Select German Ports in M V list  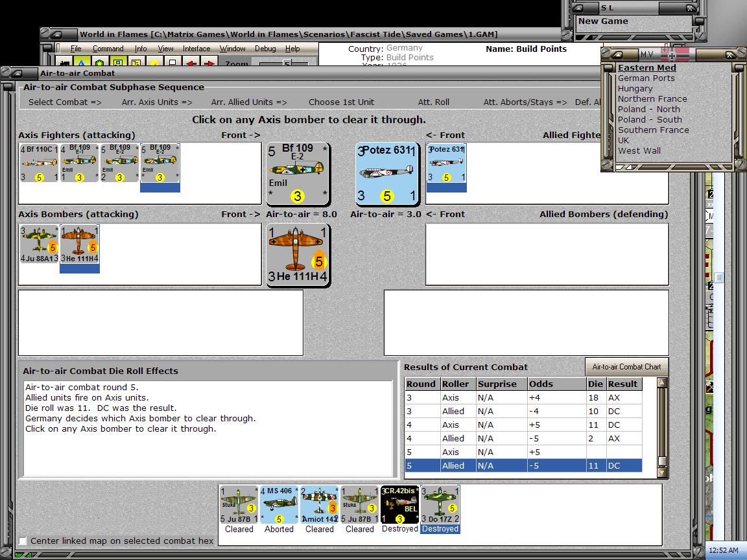point(646,78)
